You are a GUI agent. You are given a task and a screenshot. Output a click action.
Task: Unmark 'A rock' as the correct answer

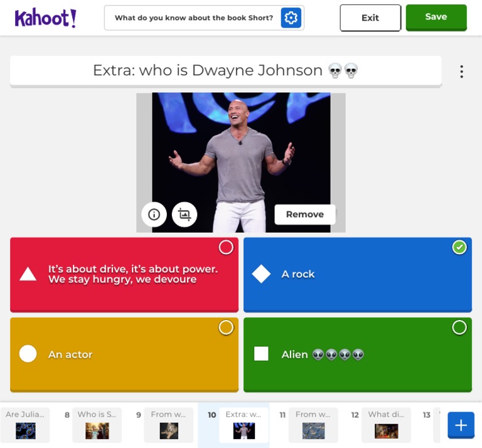[459, 247]
